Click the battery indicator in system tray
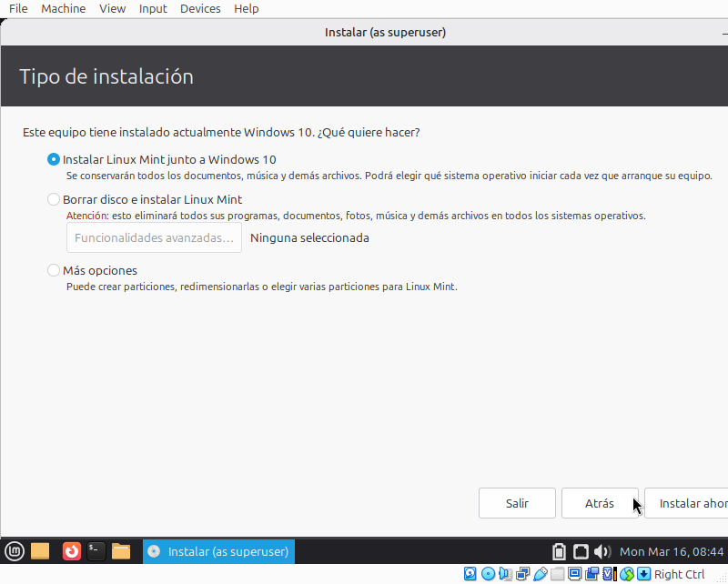 coord(560,552)
